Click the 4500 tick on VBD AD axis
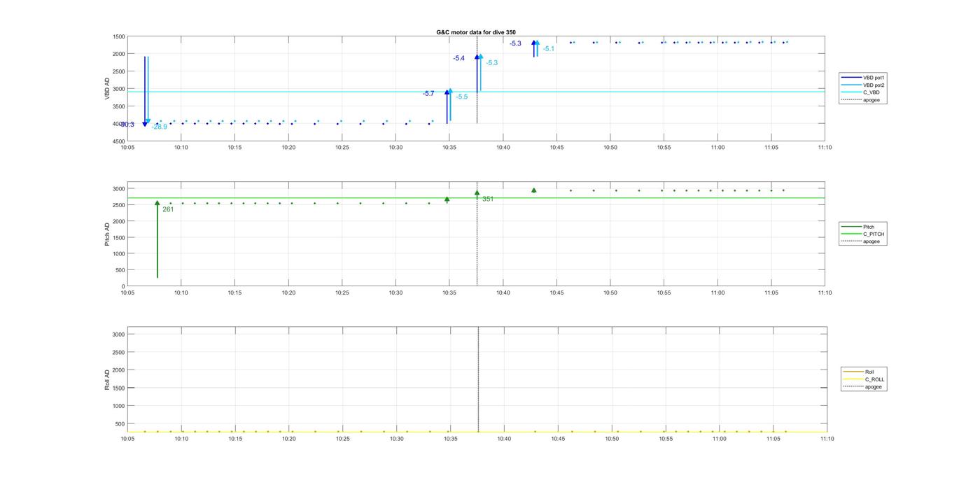 [x=118, y=141]
